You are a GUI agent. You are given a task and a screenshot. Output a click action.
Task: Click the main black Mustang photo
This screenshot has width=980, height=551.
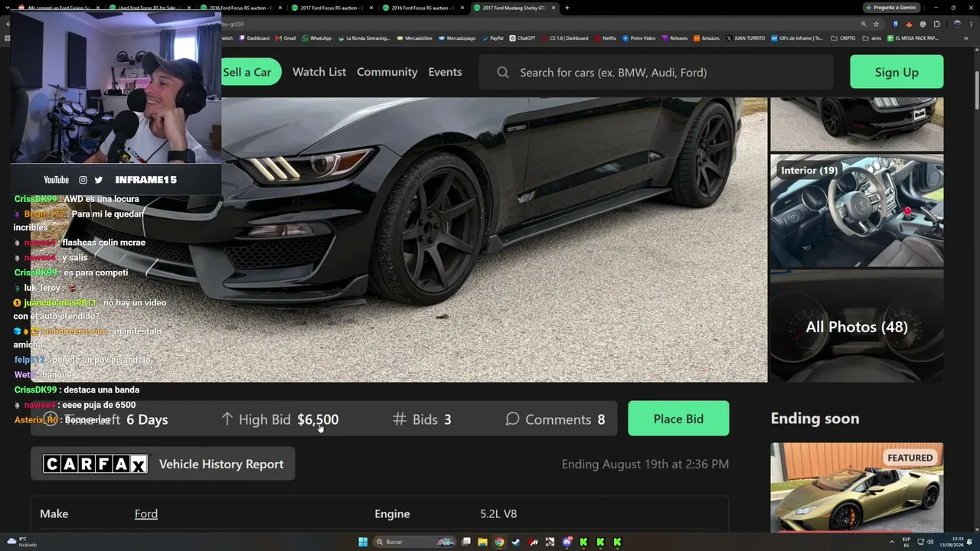pyautogui.click(x=495, y=240)
